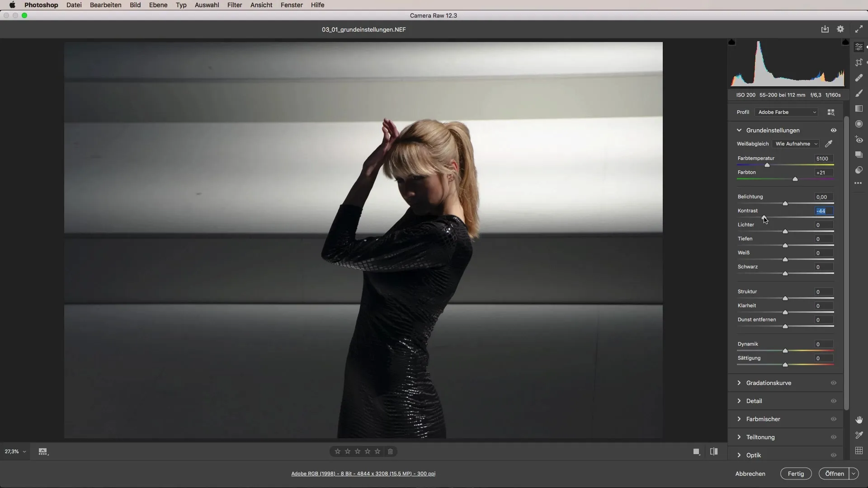Open the Ebene menu
The image size is (868, 488).
(158, 5)
